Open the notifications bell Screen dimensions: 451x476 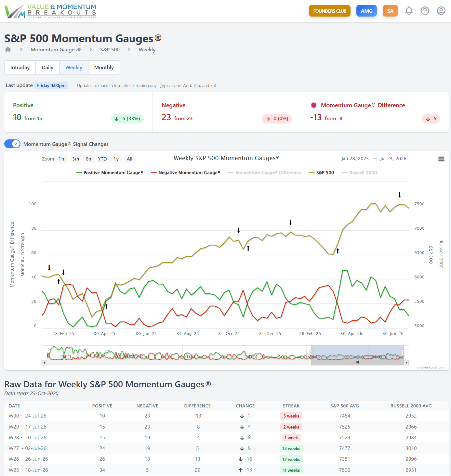click(x=409, y=11)
